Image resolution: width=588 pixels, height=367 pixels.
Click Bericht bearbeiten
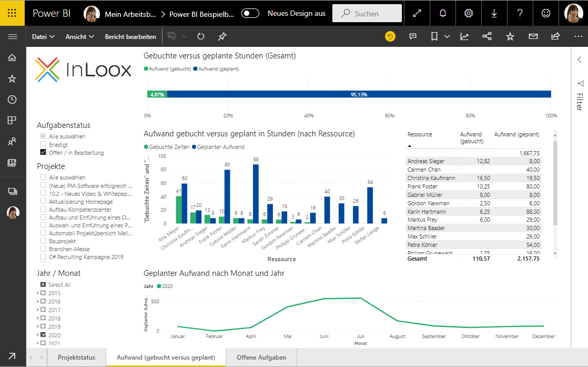pos(130,36)
